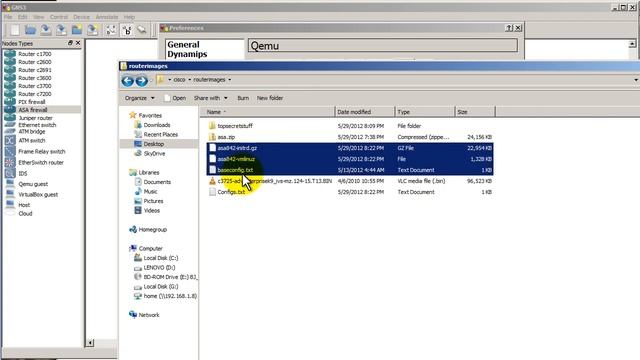The width and height of the screenshot is (640, 360).
Task: Open the GNS3 Help menu
Action: click(x=129, y=17)
